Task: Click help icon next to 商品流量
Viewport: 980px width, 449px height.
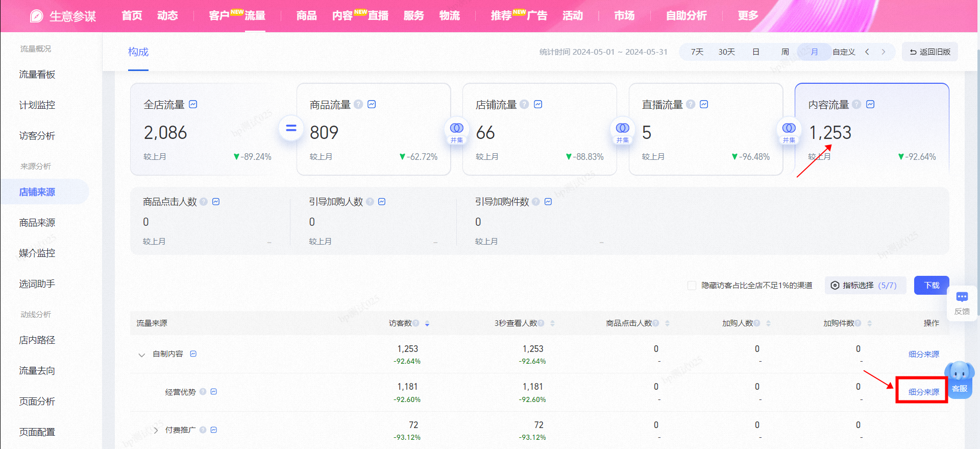Action: point(358,104)
